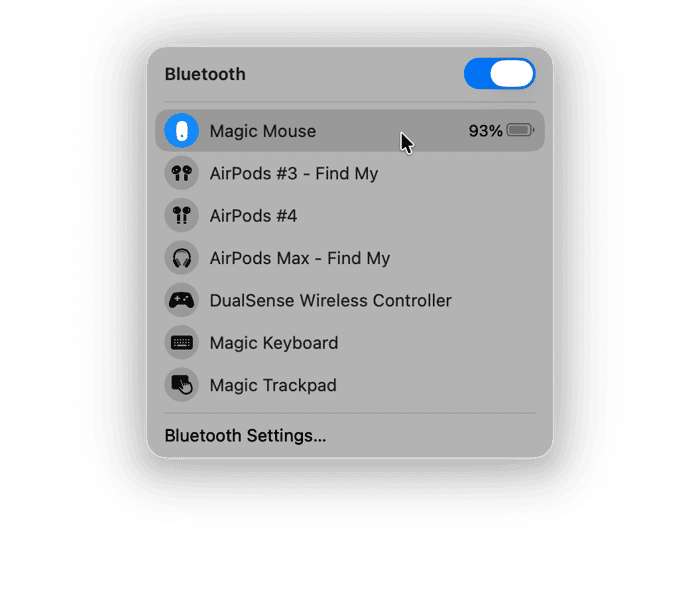Click the AirPods Max headphones icon
This screenshot has width=700, height=605.
point(181,258)
